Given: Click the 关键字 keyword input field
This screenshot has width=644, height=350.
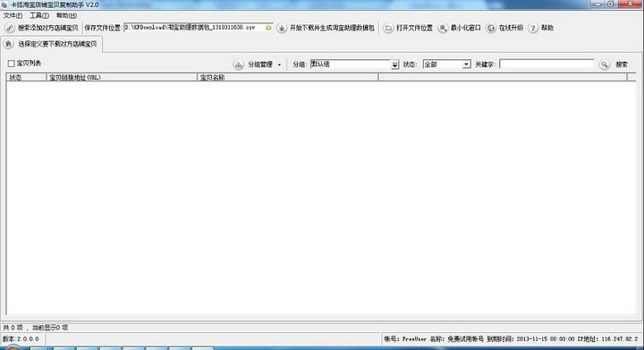Looking at the screenshot, I should coord(547,64).
